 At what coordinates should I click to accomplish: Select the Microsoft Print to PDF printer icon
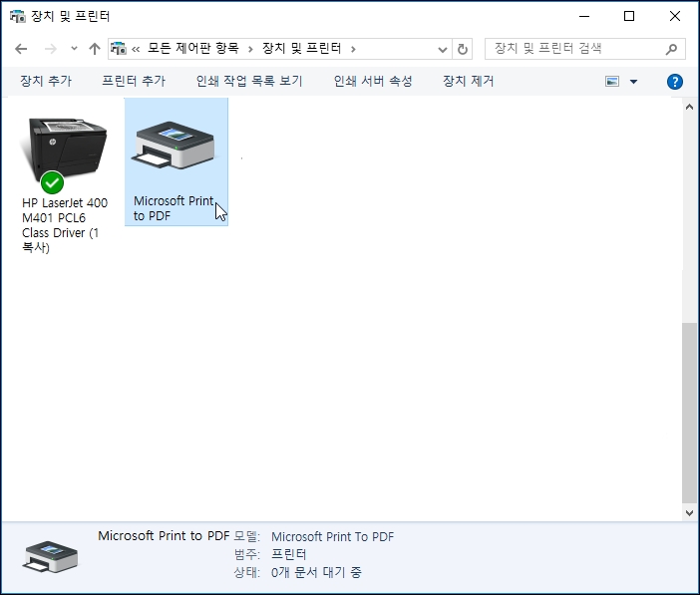pyautogui.click(x=175, y=146)
